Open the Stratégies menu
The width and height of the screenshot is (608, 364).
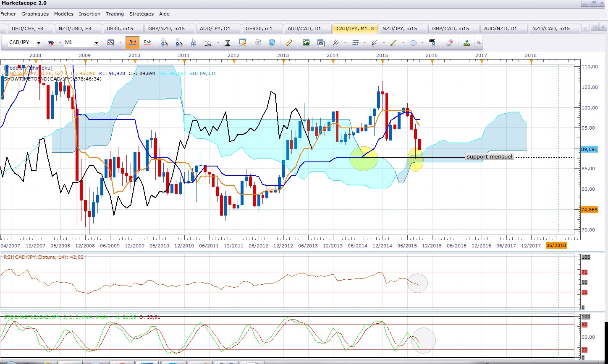click(142, 14)
